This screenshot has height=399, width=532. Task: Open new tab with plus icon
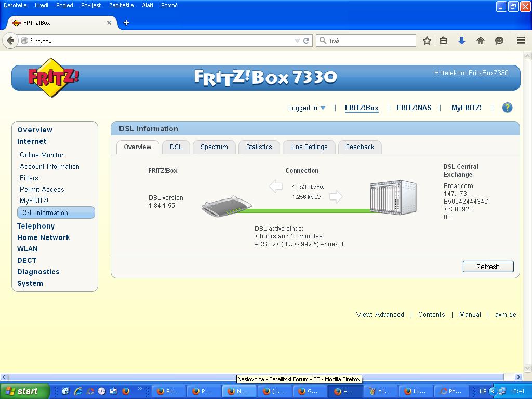(126, 23)
